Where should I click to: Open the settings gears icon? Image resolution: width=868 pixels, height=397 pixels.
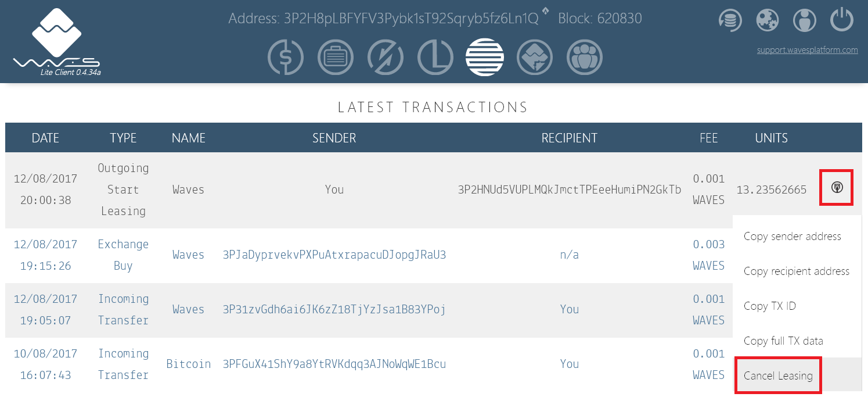767,21
